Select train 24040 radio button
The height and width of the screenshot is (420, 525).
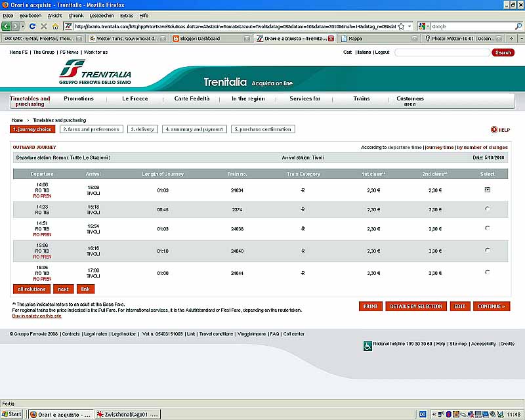pos(487,250)
